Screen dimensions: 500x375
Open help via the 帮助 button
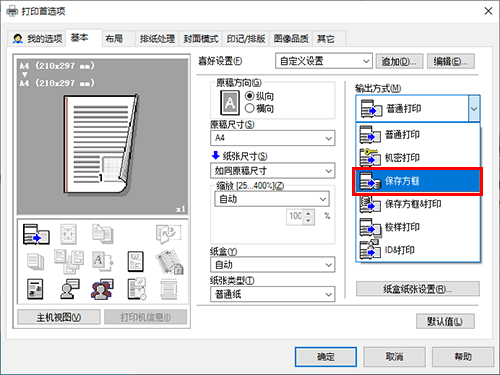click(463, 357)
